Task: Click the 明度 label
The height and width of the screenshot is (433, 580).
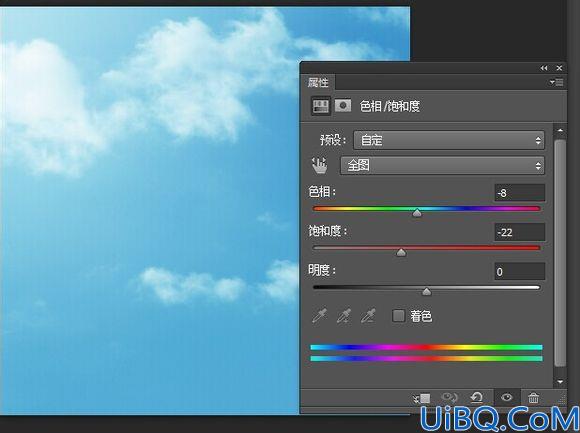Action: (322, 271)
